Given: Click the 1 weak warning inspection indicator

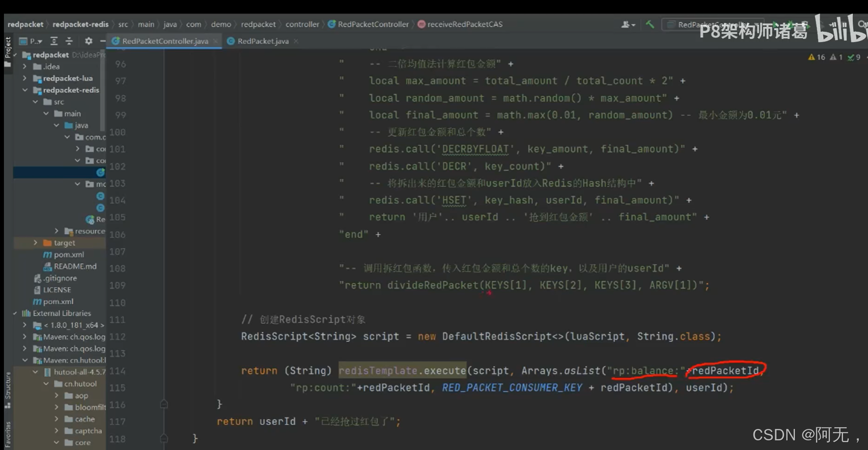Looking at the screenshot, I should coord(836,57).
